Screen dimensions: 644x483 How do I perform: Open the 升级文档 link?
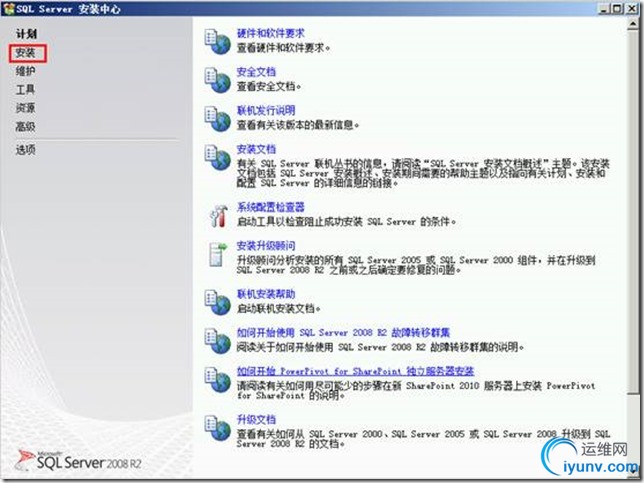tap(256, 419)
